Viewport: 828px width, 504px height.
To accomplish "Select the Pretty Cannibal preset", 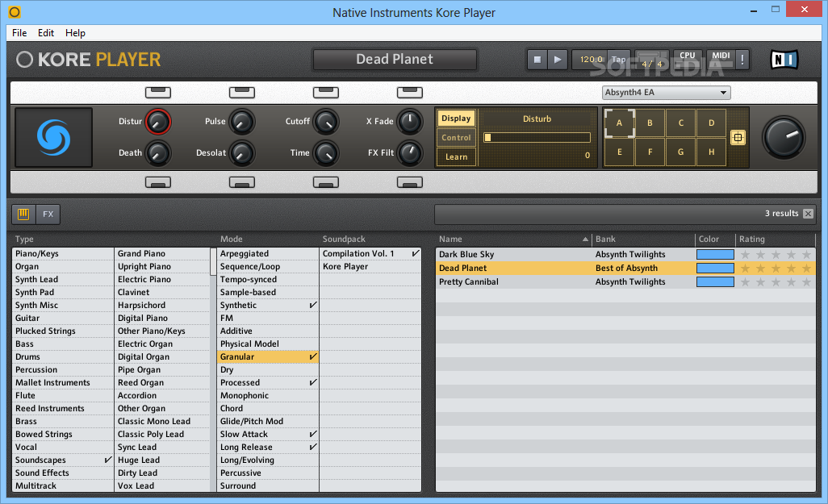I will tap(625, 281).
